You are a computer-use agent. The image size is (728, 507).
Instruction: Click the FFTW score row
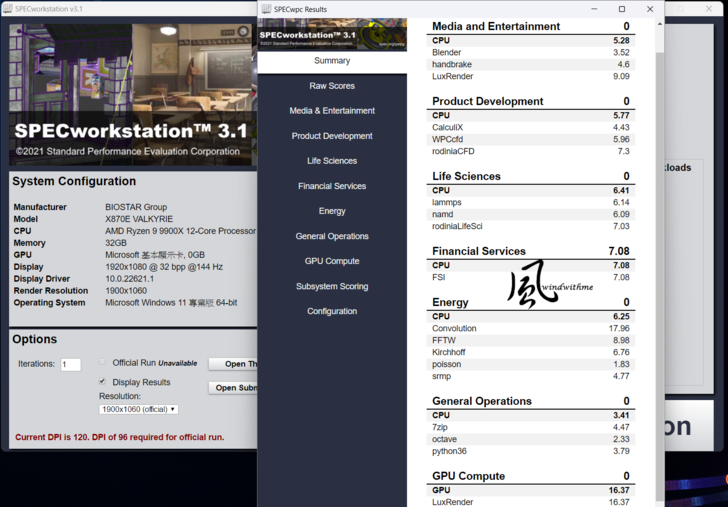[531, 340]
